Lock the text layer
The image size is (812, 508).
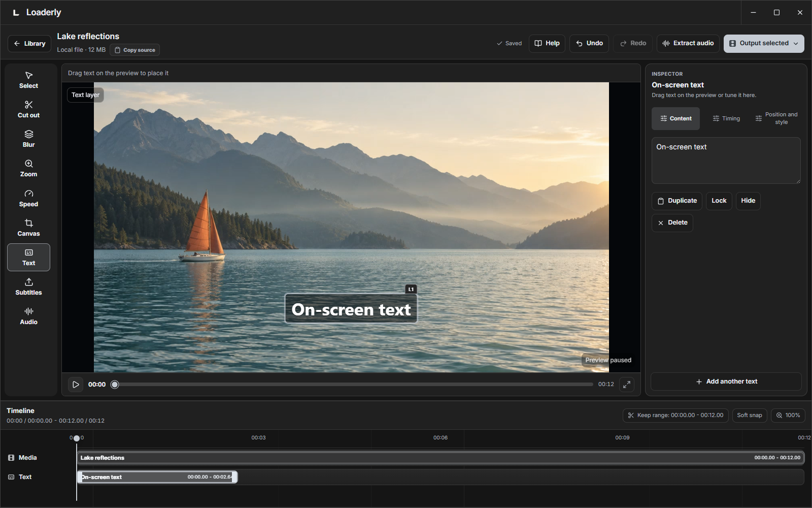[719, 201]
